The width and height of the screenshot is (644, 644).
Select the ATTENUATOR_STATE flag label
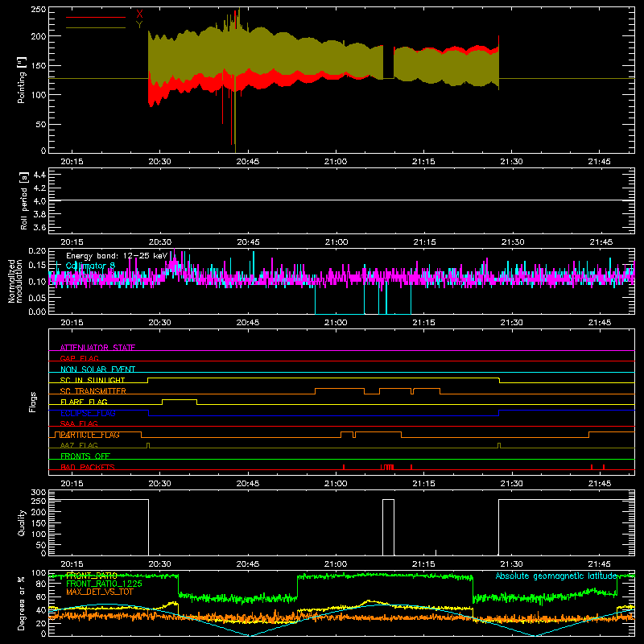pyautogui.click(x=97, y=348)
